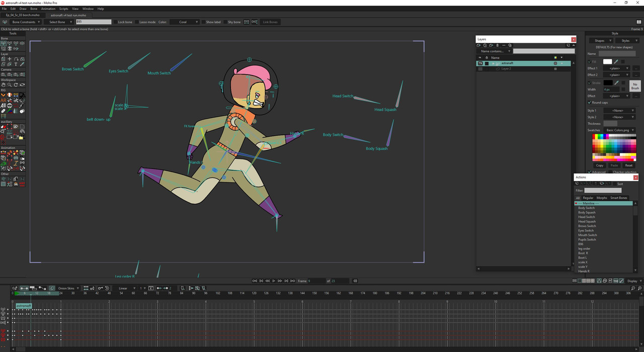Viewport: 644px width, 352px height.
Task: Click the Copy style button
Action: pyautogui.click(x=600, y=165)
